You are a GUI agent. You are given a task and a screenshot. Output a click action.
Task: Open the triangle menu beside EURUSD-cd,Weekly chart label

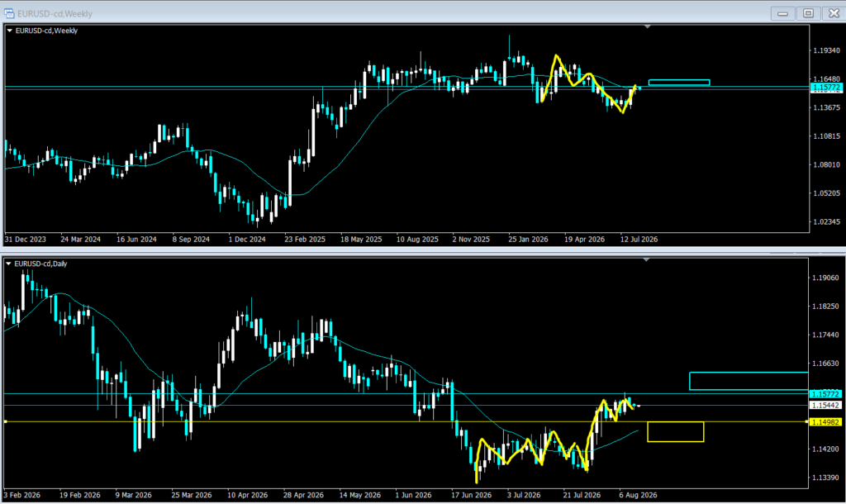[10, 31]
